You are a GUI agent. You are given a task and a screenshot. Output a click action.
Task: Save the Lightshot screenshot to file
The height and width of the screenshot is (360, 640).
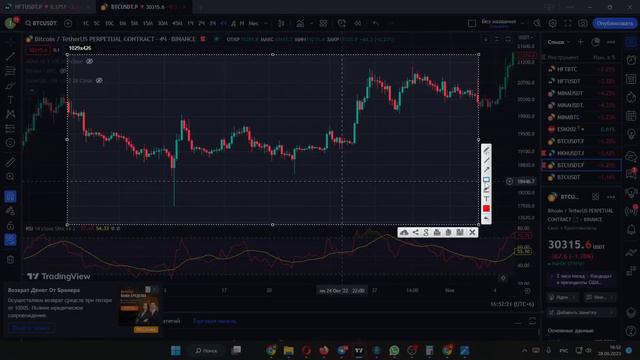coord(460,232)
